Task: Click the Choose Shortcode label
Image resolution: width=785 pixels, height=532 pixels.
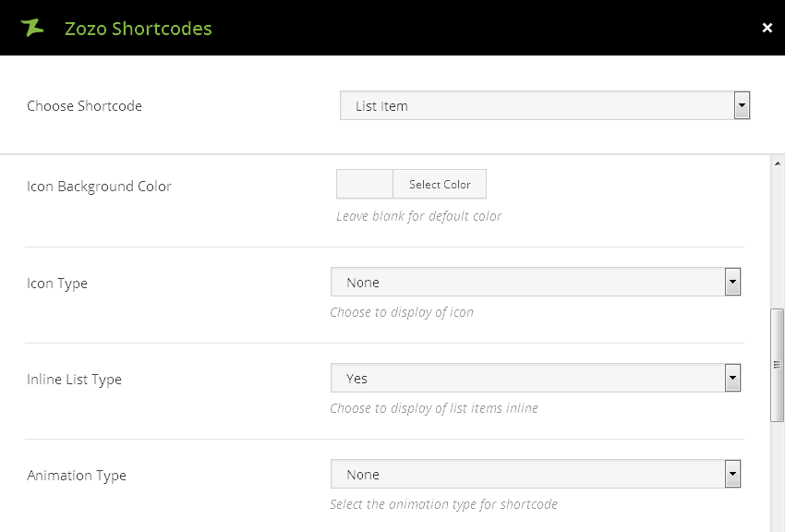Action: (x=84, y=105)
